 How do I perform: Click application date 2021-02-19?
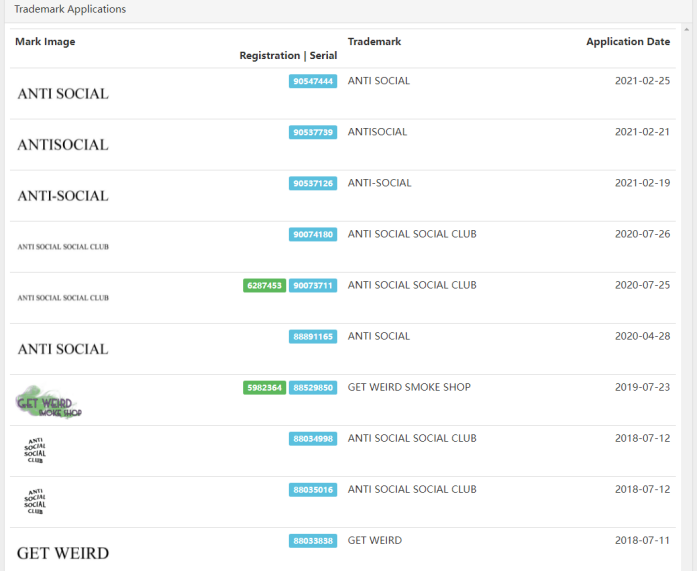coord(642,183)
